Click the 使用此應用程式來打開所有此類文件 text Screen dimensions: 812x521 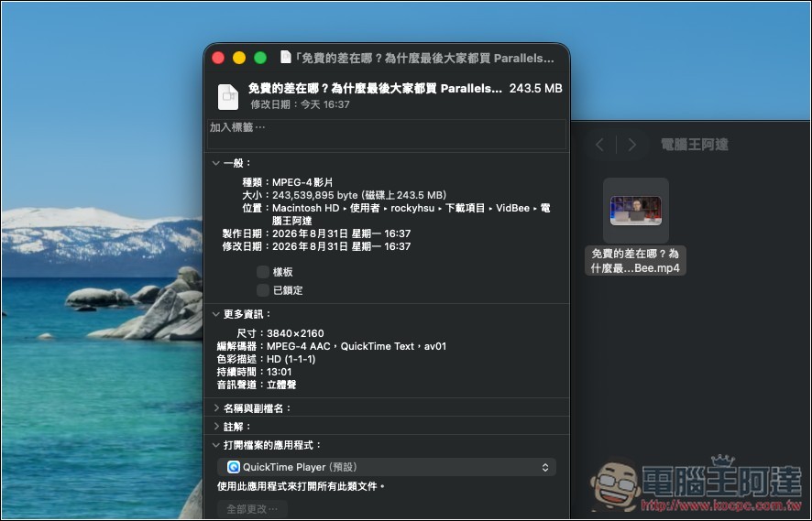(x=301, y=486)
